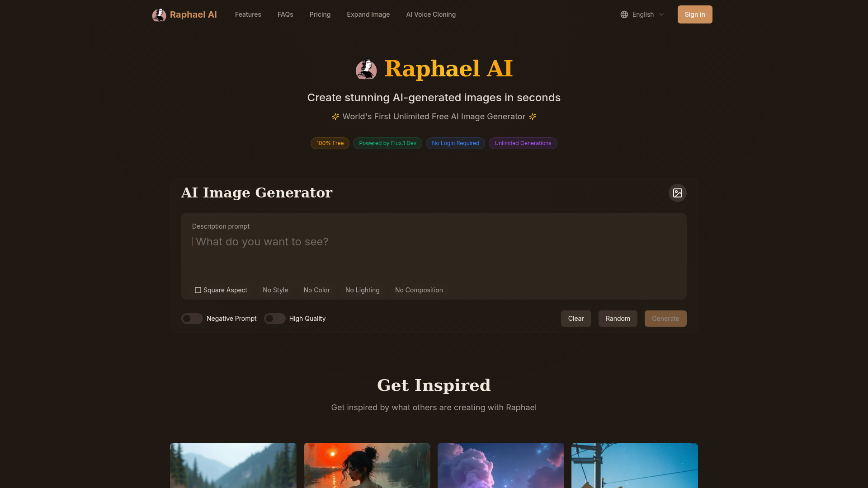Open the Pricing nav link
Image resolution: width=868 pixels, height=488 pixels.
320,14
